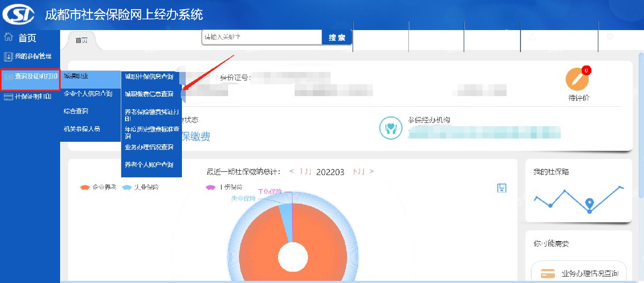Open 城职缴费信息查询 menu item
The height and width of the screenshot is (283, 644).
point(149,94)
